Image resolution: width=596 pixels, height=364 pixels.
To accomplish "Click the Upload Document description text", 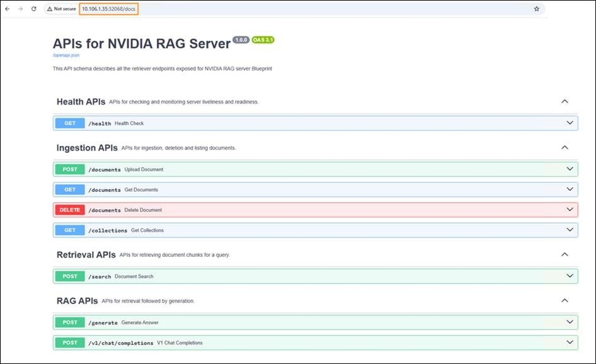I will 144,169.
